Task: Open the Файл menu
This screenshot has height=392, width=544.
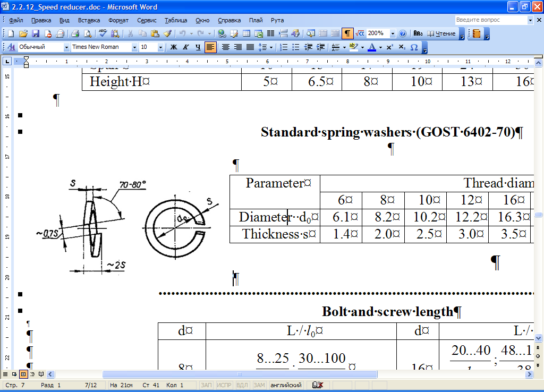Action: tap(16, 20)
